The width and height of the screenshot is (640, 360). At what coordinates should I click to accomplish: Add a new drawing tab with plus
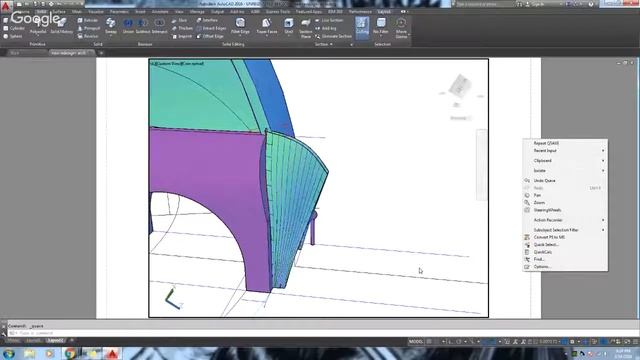[101, 53]
